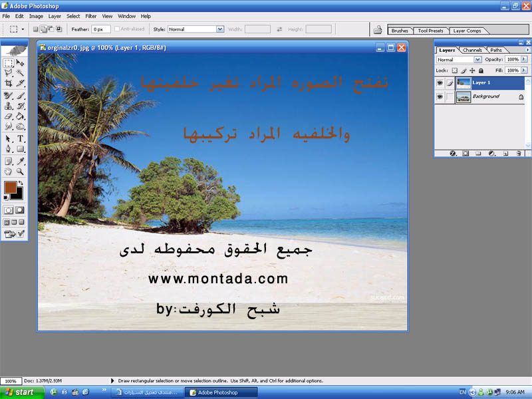Add a layer mask to Layer 1
The image size is (532, 399).
[465, 153]
